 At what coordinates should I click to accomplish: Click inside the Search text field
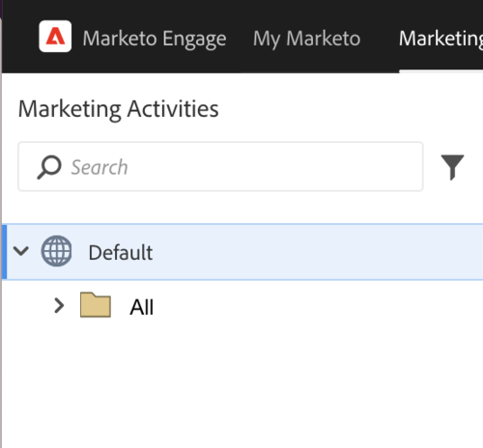pos(220,167)
